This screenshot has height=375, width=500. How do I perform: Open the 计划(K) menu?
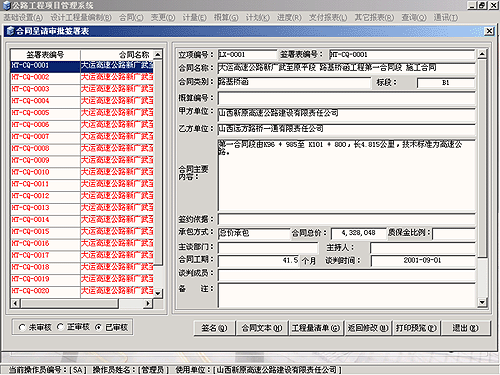258,17
